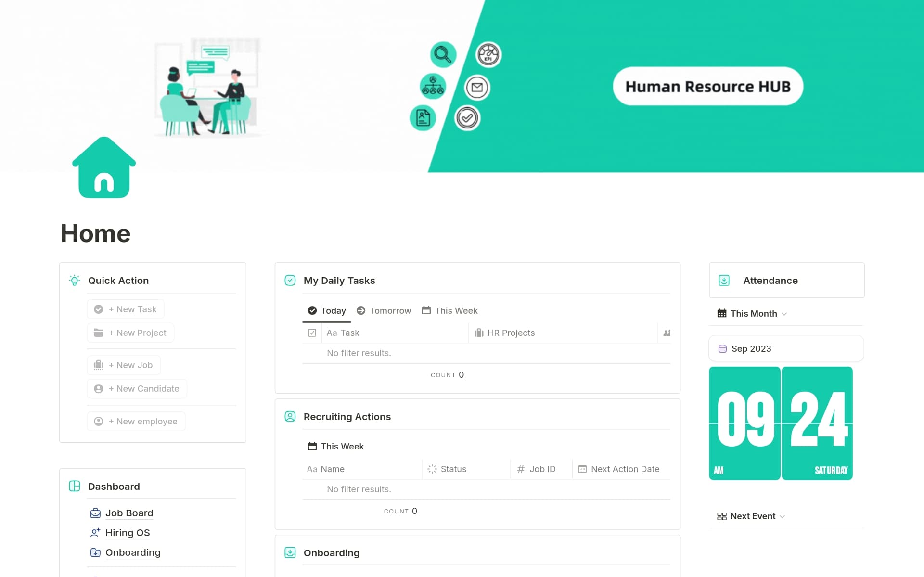Switch to the This Week tasks tab

click(449, 311)
